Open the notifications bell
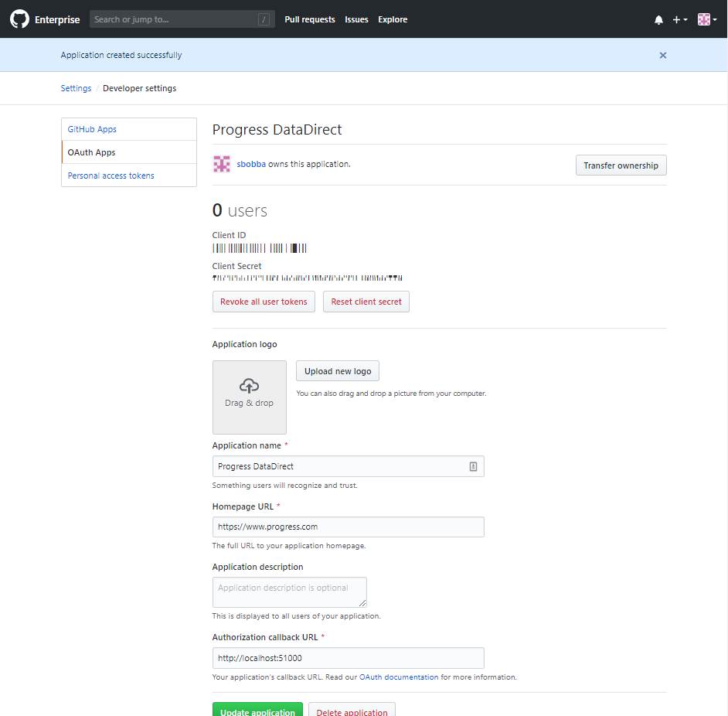728x716 pixels. (x=658, y=19)
